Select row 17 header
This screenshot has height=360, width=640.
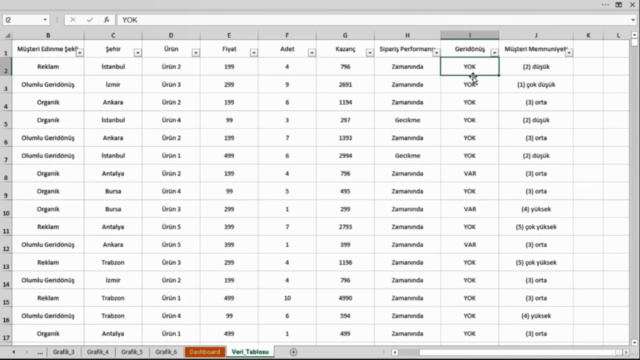point(6,333)
